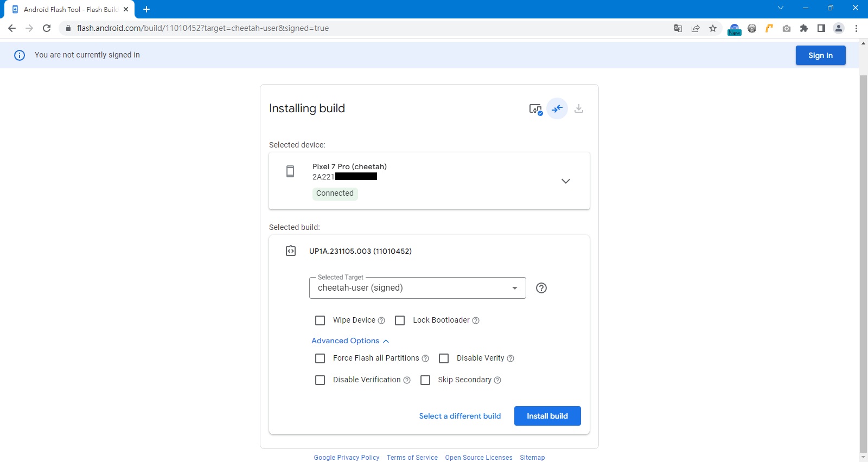Click the flashing arrows build icon
The image size is (868, 462).
click(x=557, y=108)
